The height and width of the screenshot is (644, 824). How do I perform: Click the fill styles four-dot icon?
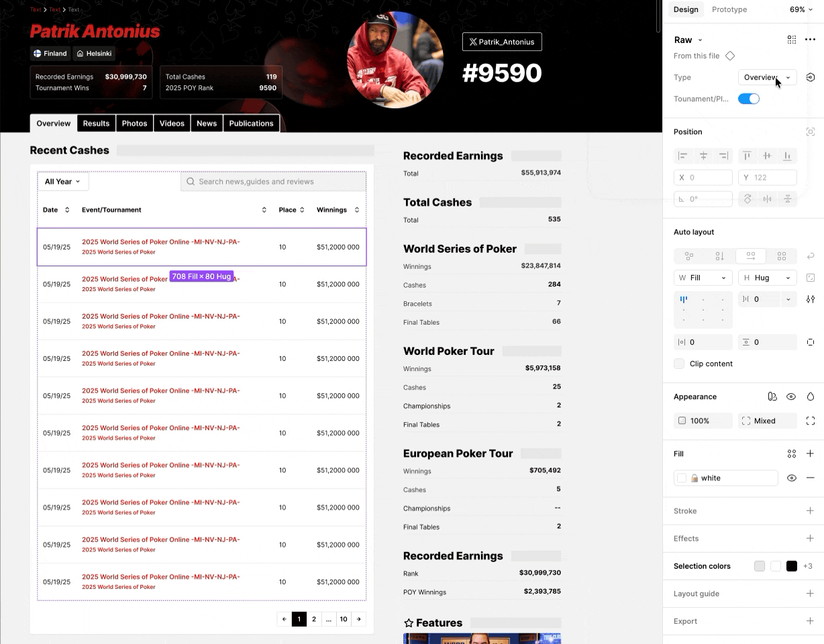[x=791, y=453]
